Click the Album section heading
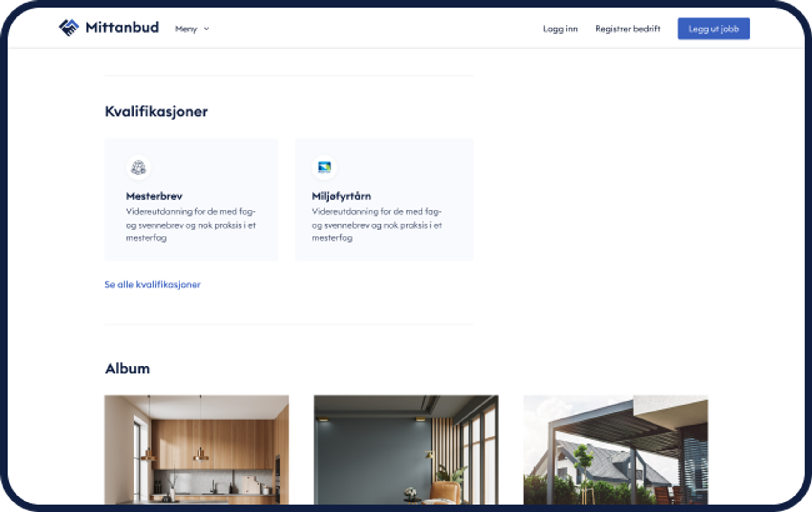 pyautogui.click(x=127, y=369)
